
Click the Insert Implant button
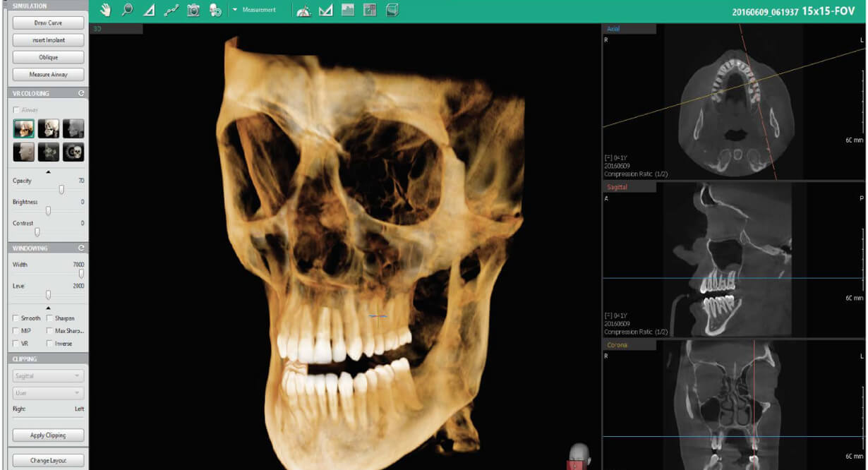point(48,40)
